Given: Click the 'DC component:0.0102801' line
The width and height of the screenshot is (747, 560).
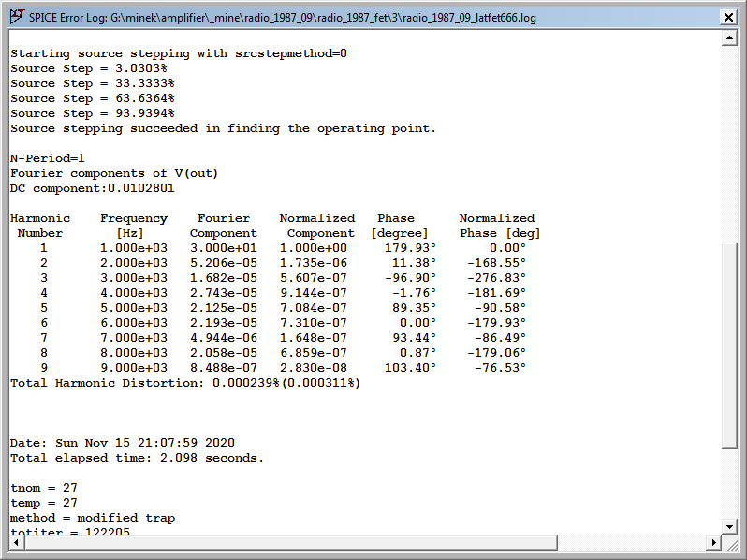Looking at the screenshot, I should 93,188.
